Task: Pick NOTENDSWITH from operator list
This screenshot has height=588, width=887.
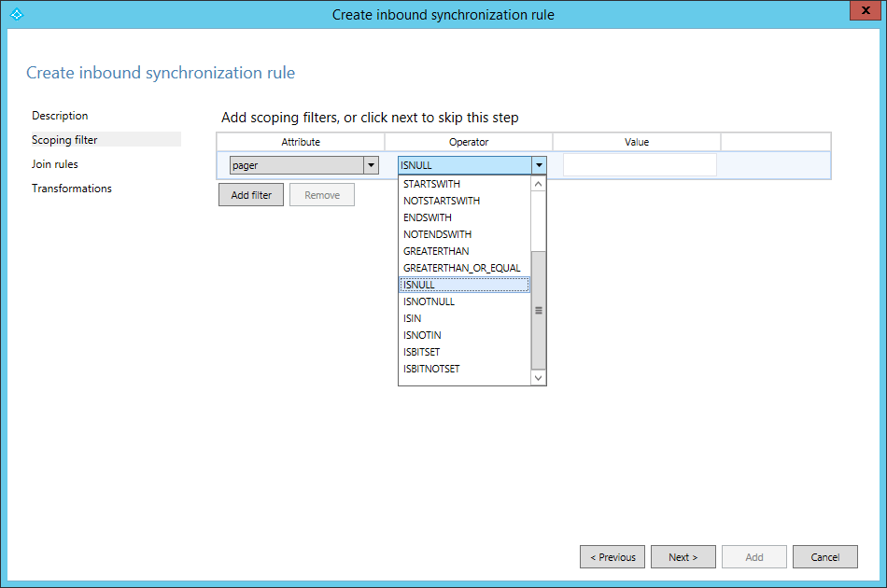Action: [x=437, y=234]
